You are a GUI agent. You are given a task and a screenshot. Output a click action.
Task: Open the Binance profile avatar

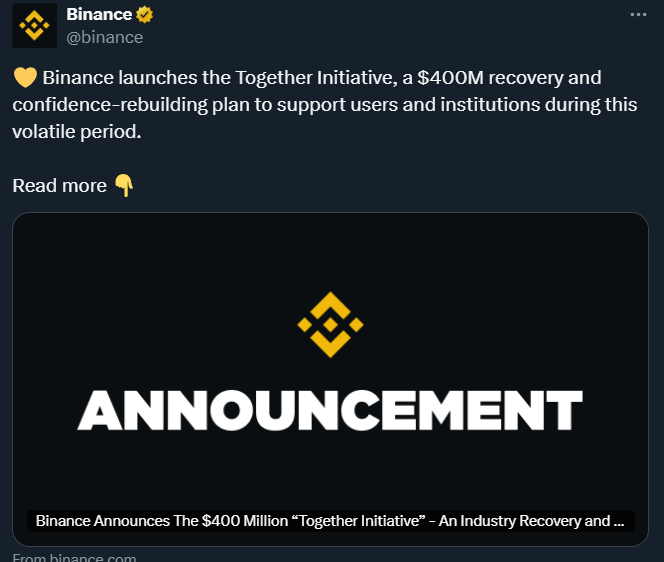(34, 26)
